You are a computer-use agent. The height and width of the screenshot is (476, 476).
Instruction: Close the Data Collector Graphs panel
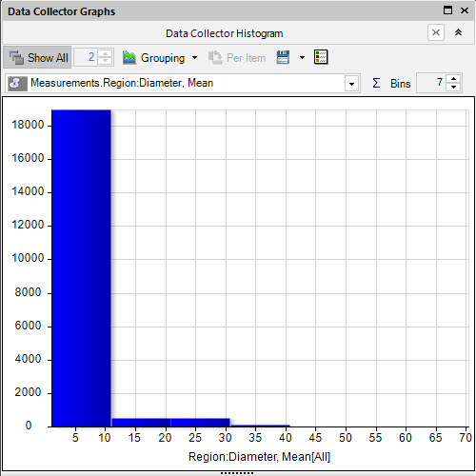coord(465,10)
